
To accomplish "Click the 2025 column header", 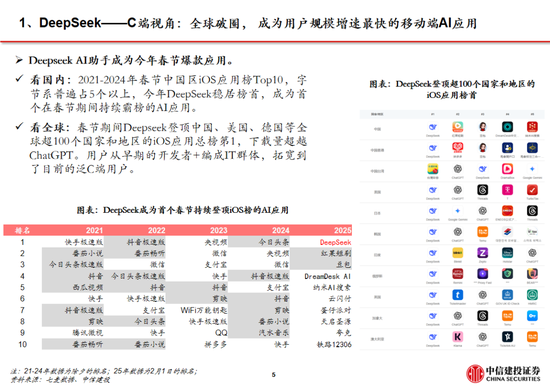I will pyautogui.click(x=343, y=230).
